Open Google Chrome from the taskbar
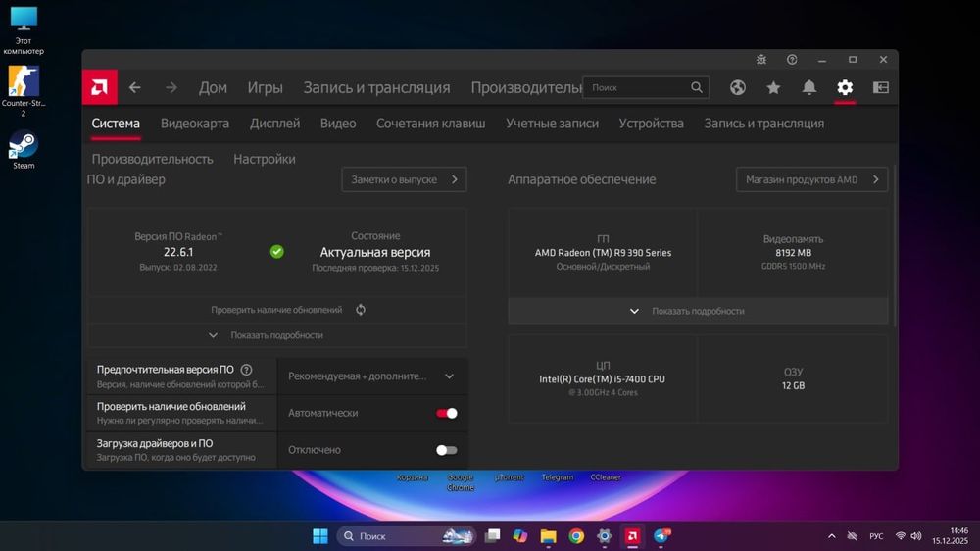The height and width of the screenshot is (551, 980). coord(576,536)
